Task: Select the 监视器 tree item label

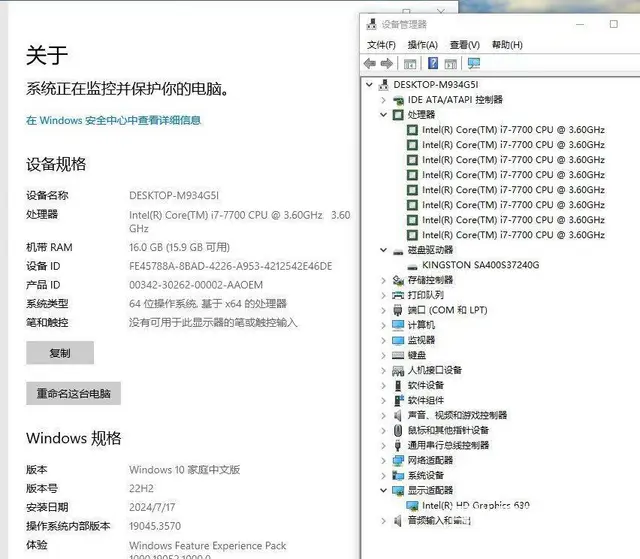Action: click(421, 340)
